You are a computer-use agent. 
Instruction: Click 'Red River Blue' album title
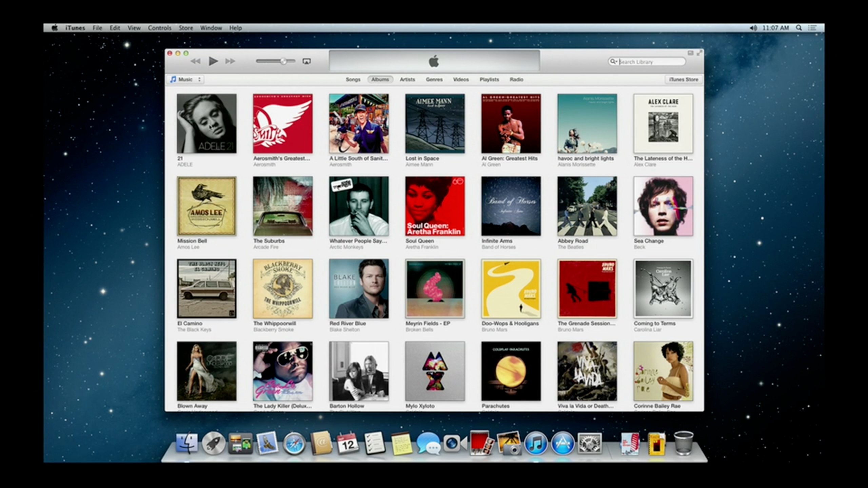pos(348,324)
